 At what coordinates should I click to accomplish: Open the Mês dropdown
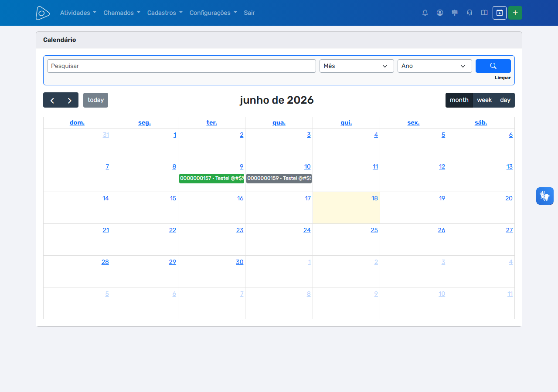pyautogui.click(x=357, y=66)
